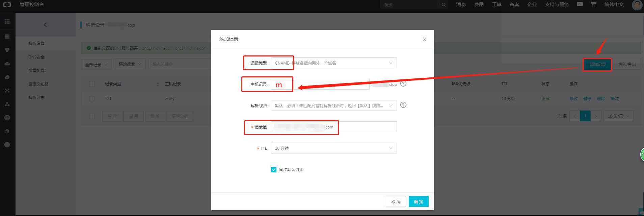Select DNS安全 in left navigation
Screen dimensions: 644x216
tap(36, 57)
